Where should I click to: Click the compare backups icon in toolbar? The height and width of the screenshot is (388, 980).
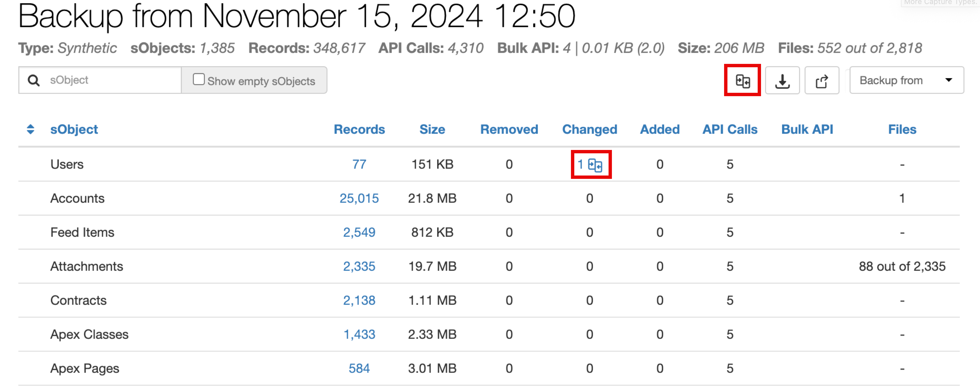[742, 80]
